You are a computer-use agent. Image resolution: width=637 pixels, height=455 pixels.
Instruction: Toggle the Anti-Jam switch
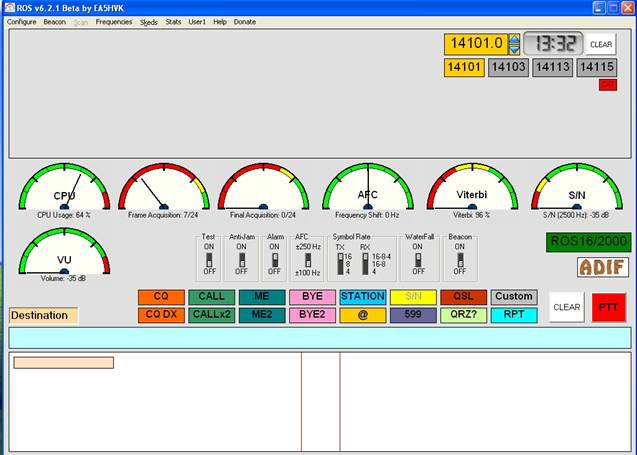click(x=242, y=259)
